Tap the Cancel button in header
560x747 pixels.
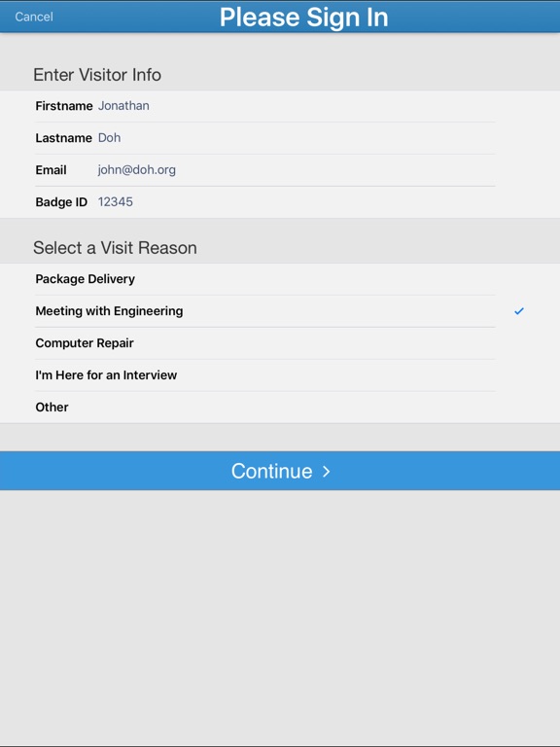coord(34,17)
